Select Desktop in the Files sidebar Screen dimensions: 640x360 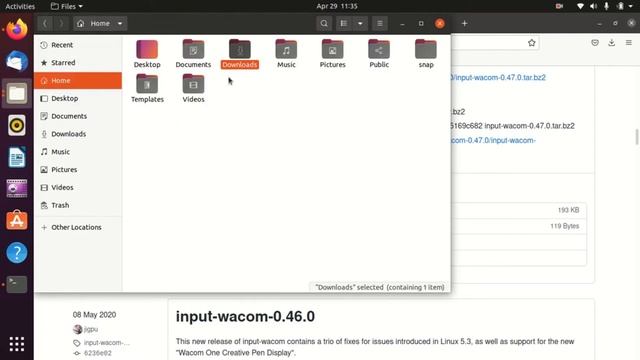pyautogui.click(x=78, y=98)
